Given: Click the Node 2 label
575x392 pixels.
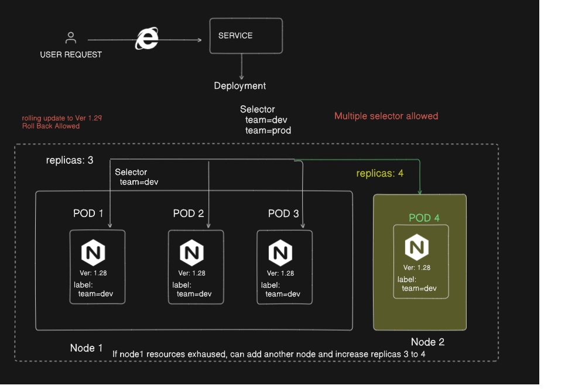Looking at the screenshot, I should coord(427,342).
